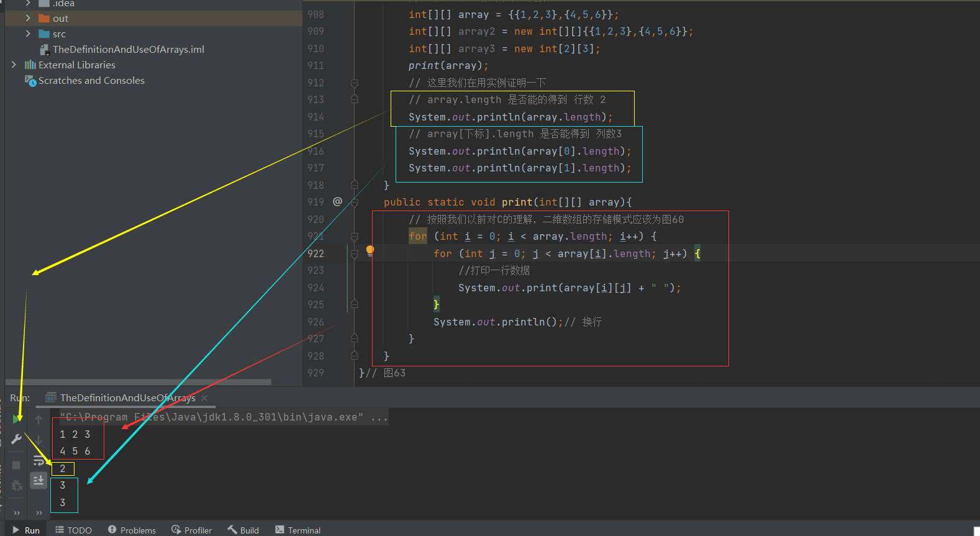Select the TheDefinitionAndUseOfArrays run tab
The height and width of the screenshot is (536, 980).
point(127,397)
